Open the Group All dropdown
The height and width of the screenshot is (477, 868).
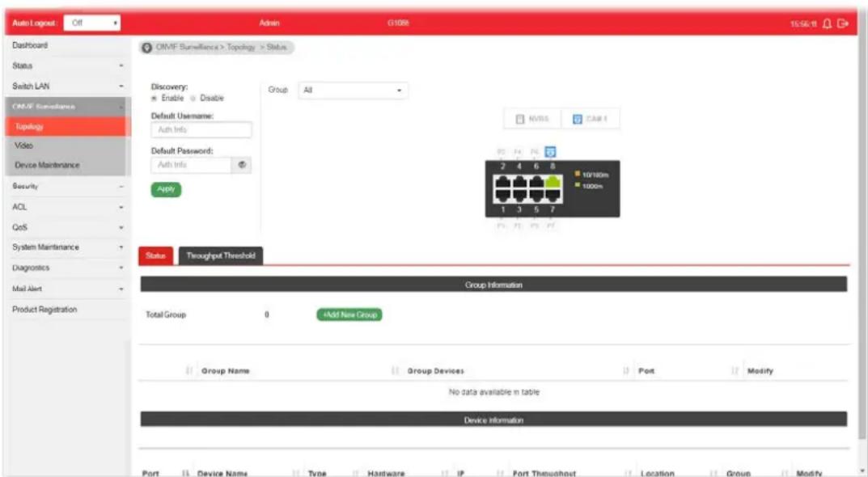[x=353, y=91]
